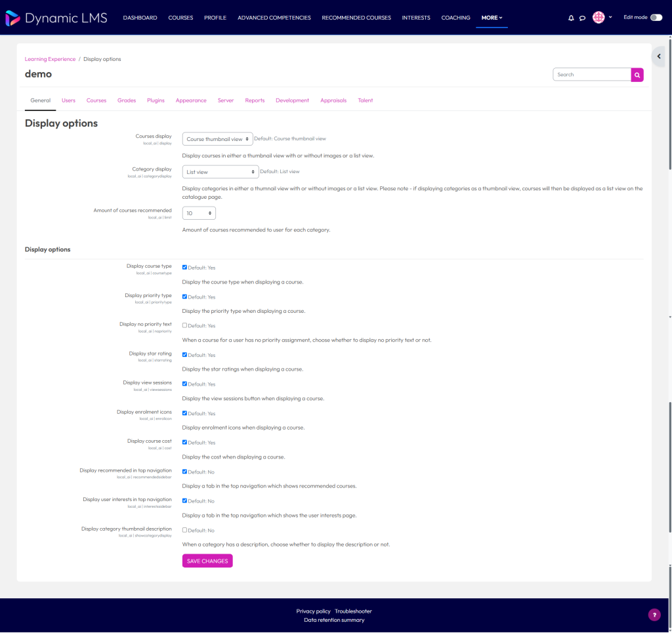Select the General tab
The width and height of the screenshot is (672, 633).
tap(40, 100)
